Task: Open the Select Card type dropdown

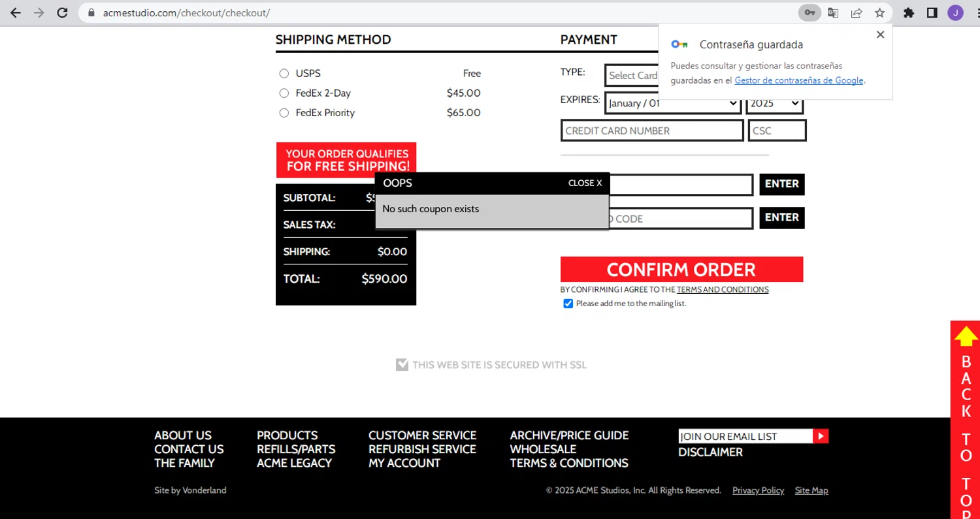Action: pos(632,75)
